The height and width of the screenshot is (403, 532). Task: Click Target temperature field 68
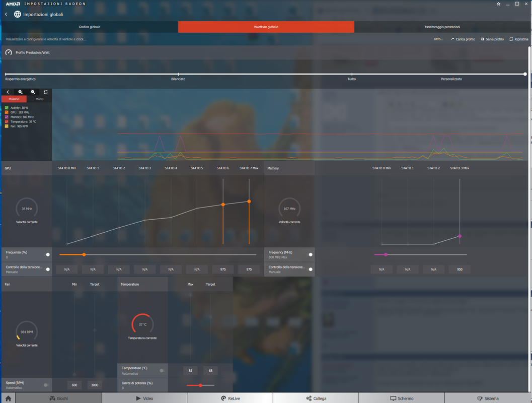tap(210, 370)
